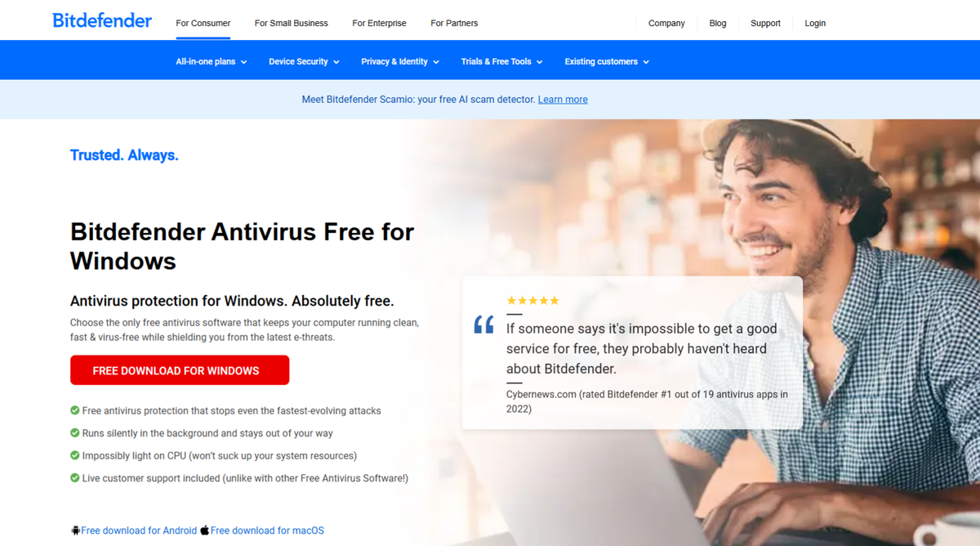Click the five-star rating icons
The width and height of the screenshot is (980, 546).
[x=532, y=301]
